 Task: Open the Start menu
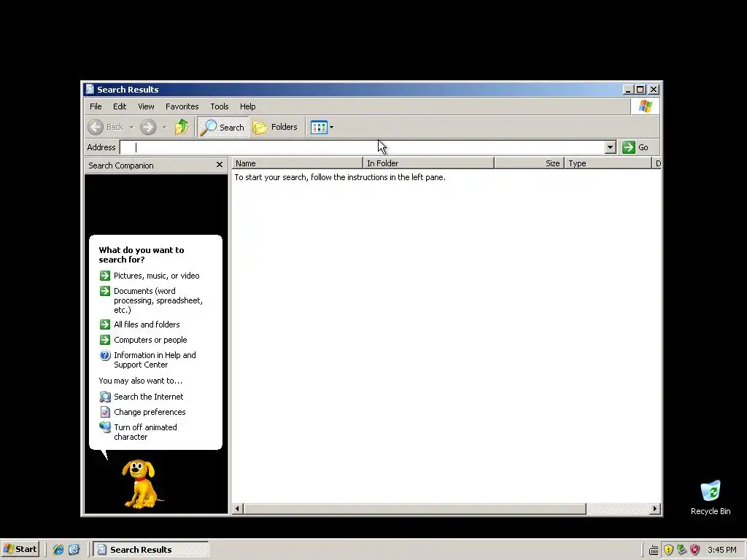tap(20, 549)
